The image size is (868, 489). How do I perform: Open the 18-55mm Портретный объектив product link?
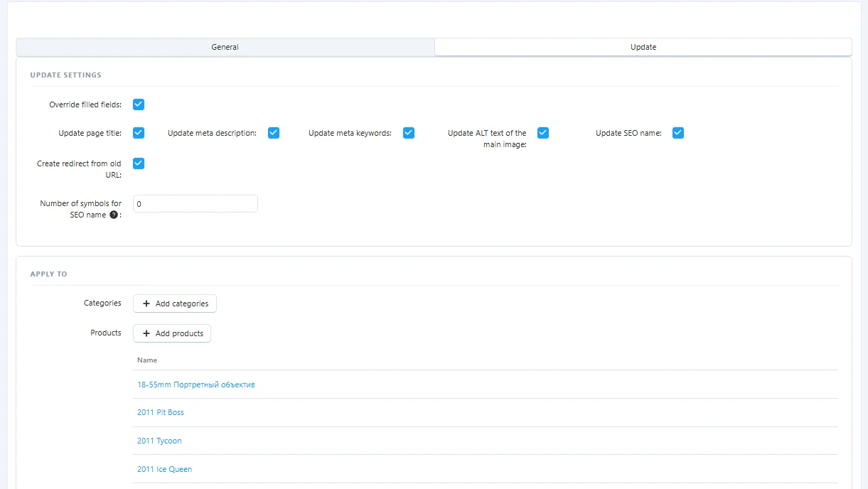point(196,385)
